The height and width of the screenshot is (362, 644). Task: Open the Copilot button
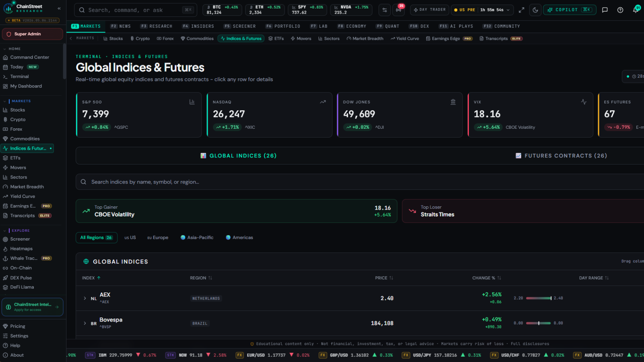[x=570, y=10]
